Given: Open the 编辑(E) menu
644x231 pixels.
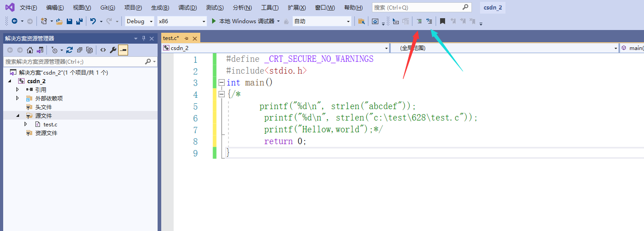Looking at the screenshot, I should coord(55,8).
